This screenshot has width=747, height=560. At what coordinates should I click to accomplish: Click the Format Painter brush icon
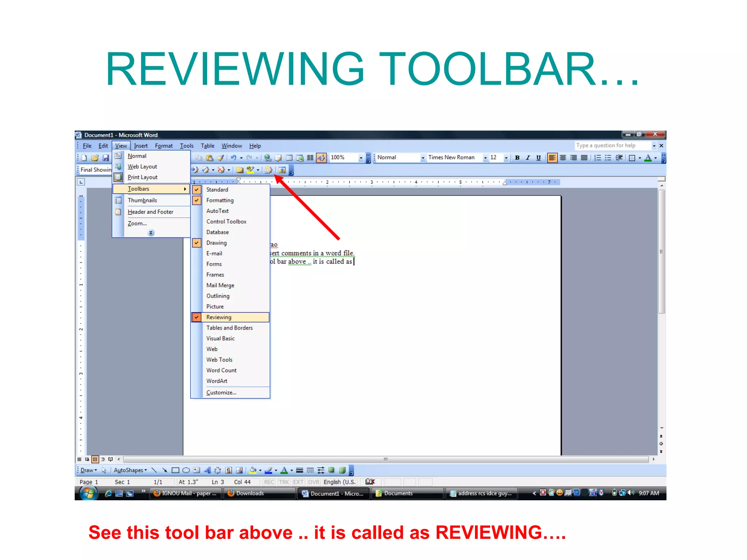tap(220, 158)
